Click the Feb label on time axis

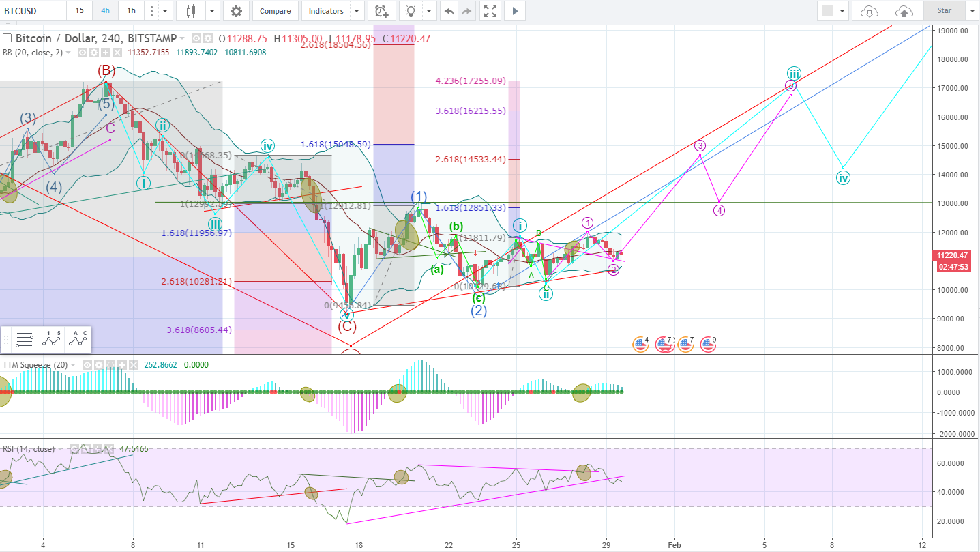(674, 545)
